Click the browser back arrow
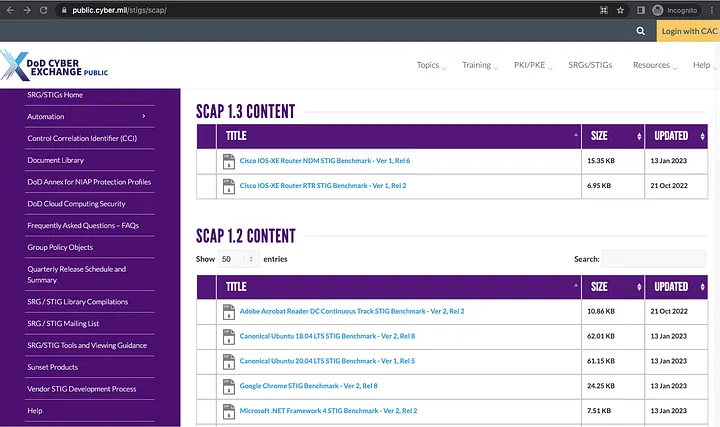This screenshot has width=720, height=427. coord(10,10)
